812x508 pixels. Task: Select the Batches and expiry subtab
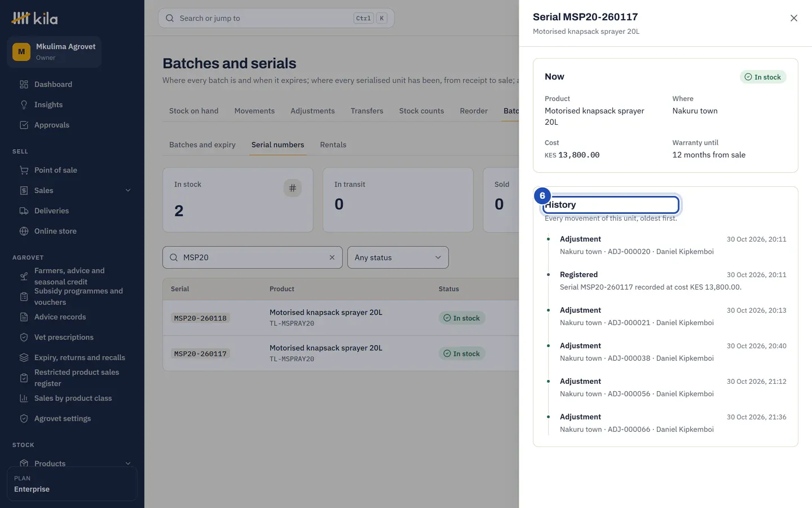click(202, 145)
